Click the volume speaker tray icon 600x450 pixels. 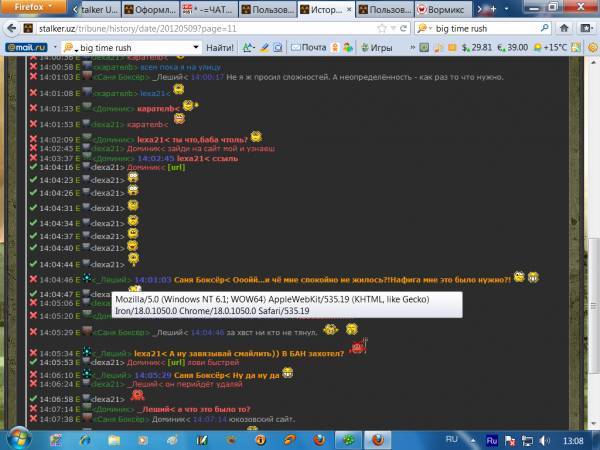point(549,438)
